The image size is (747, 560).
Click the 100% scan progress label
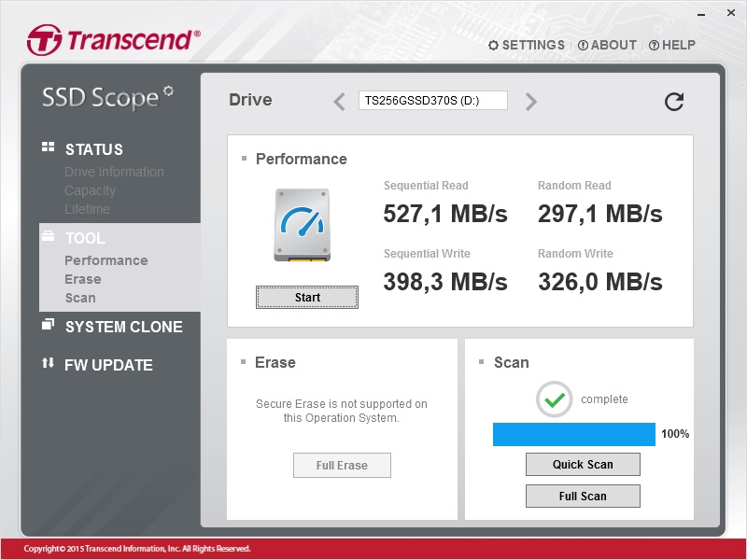coord(675,434)
